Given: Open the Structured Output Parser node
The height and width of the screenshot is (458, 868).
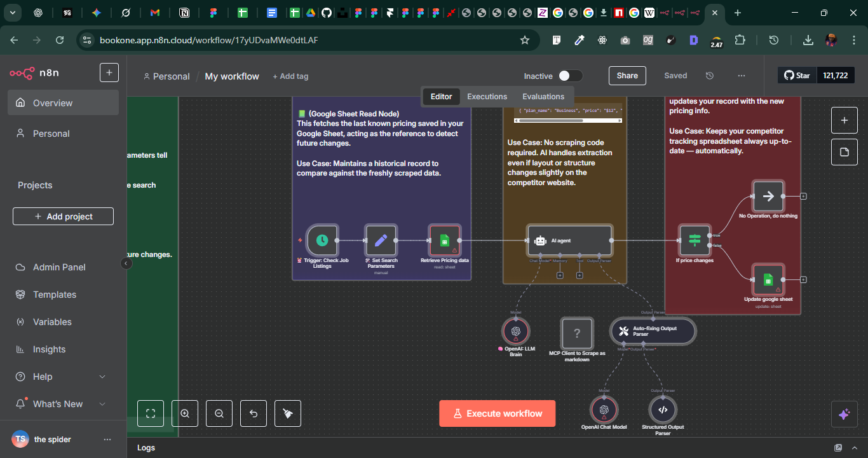Looking at the screenshot, I should 663,410.
